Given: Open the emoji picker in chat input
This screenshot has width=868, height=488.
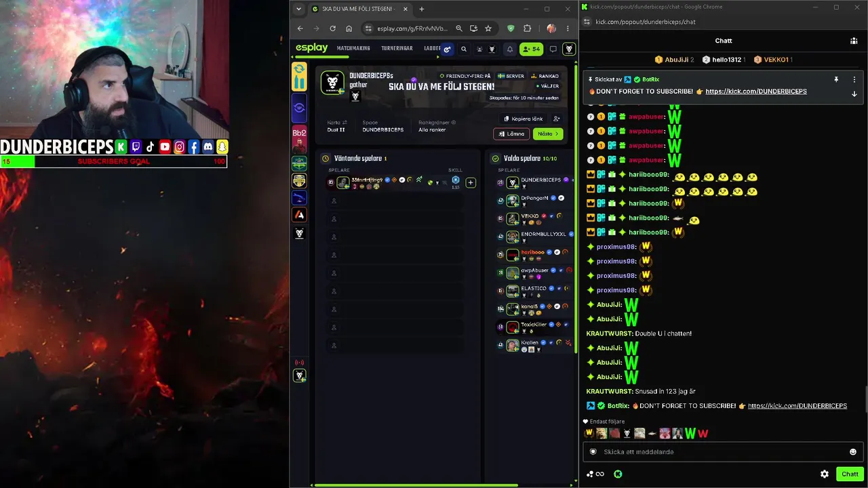Looking at the screenshot, I should 853,452.
